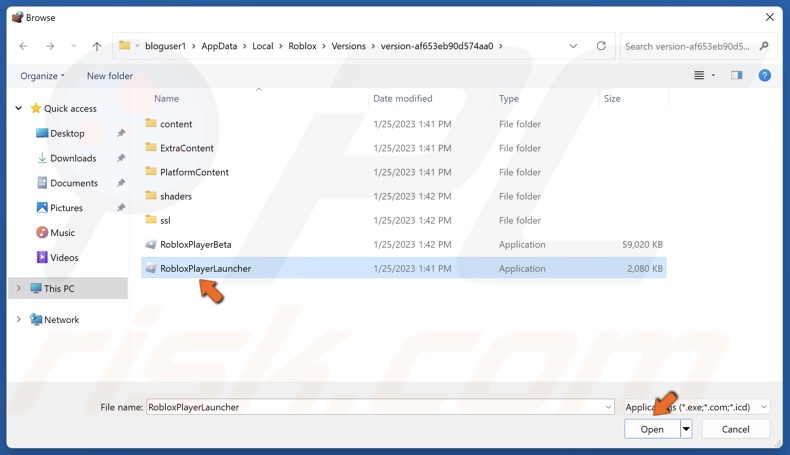Click Versions in the address path
Screen dimensions: 790x455
coord(348,46)
